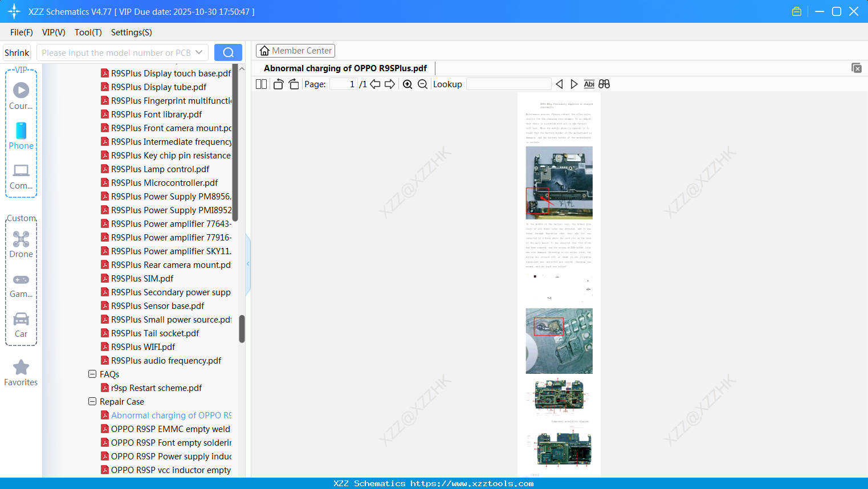Go to the previous page arrow
This screenshot has width=868, height=489.
[x=375, y=84]
